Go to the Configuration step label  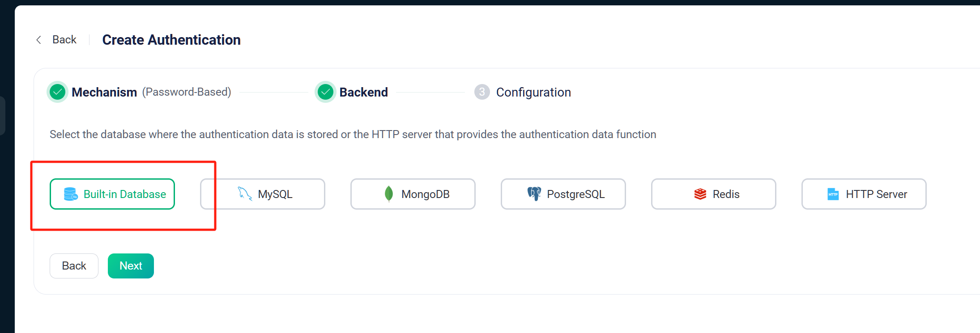coord(533,92)
